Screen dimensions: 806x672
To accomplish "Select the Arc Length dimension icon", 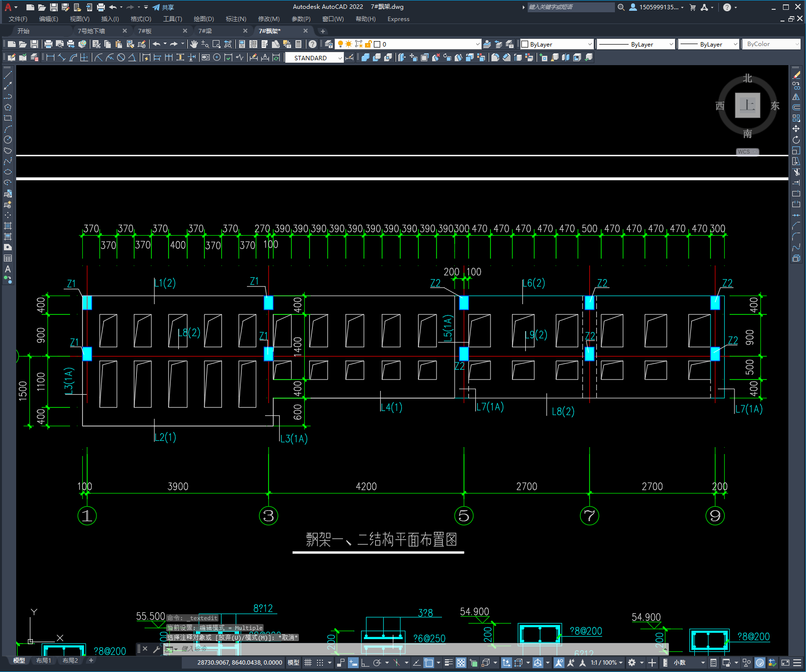I will (x=73, y=57).
